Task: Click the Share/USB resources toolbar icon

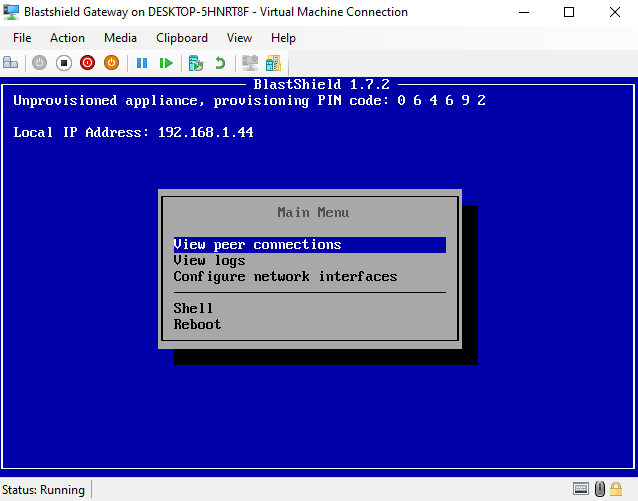Action: (x=271, y=62)
